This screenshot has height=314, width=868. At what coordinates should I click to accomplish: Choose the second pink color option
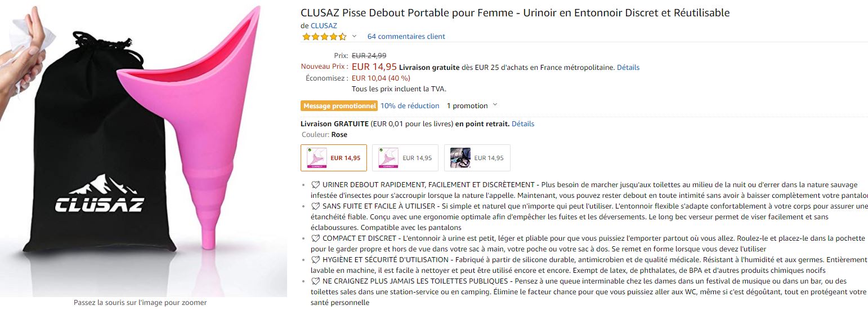point(405,158)
